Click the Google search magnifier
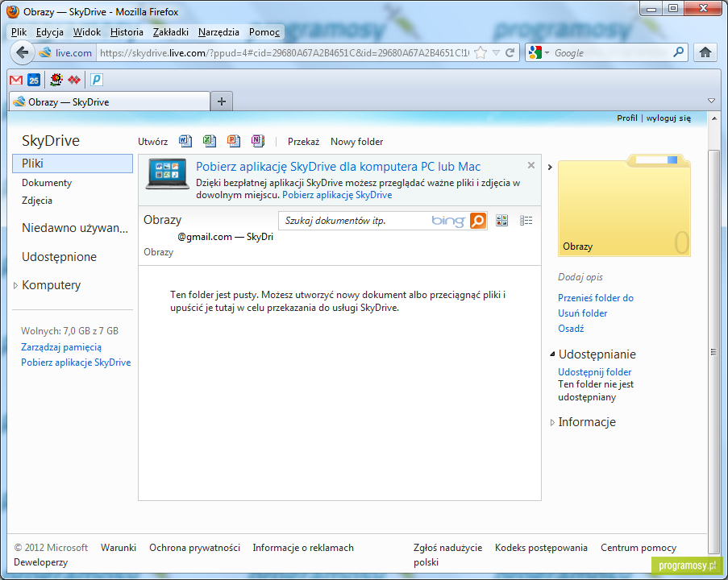 [678, 52]
